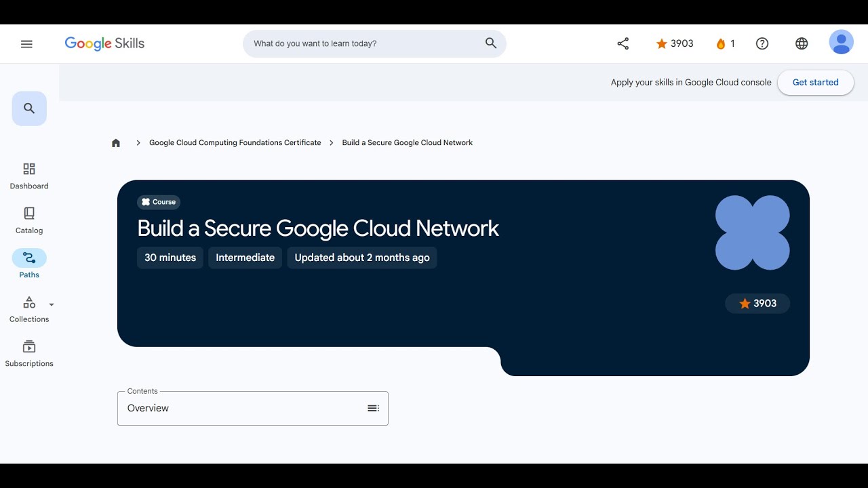The height and width of the screenshot is (488, 868).
Task: Open the language globe icon
Action: [802, 43]
